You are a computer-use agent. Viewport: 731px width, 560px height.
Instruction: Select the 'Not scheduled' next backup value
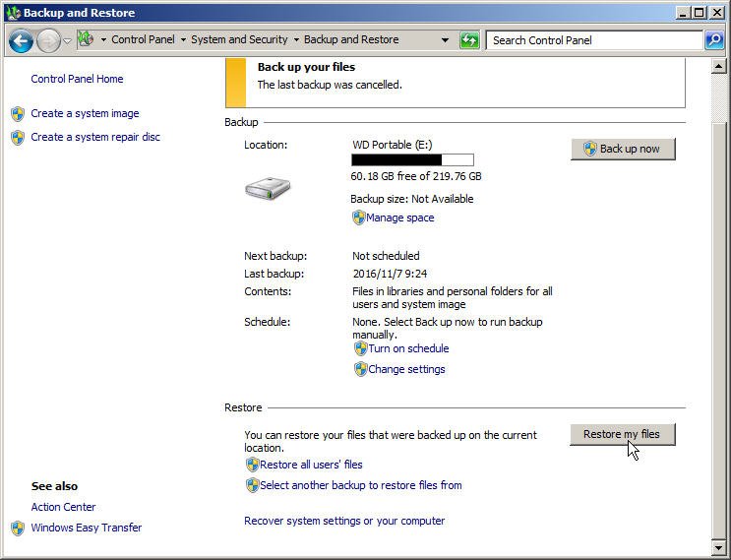[x=386, y=256]
